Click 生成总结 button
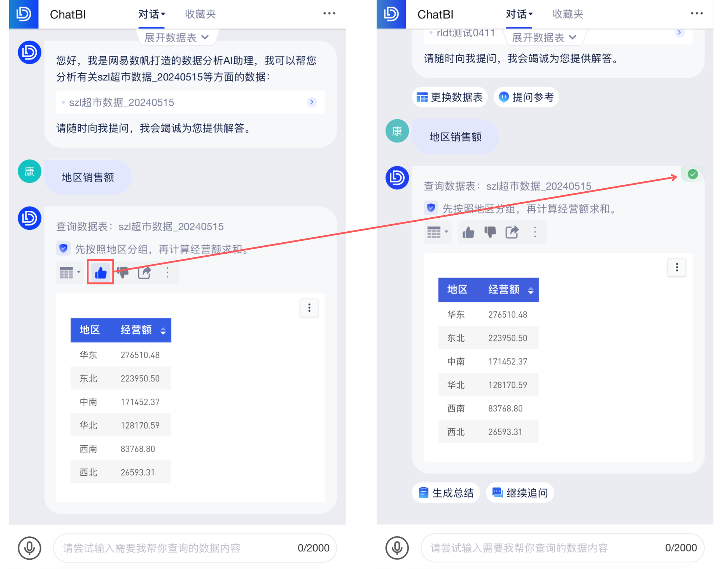The height and width of the screenshot is (569, 728). pos(446,493)
